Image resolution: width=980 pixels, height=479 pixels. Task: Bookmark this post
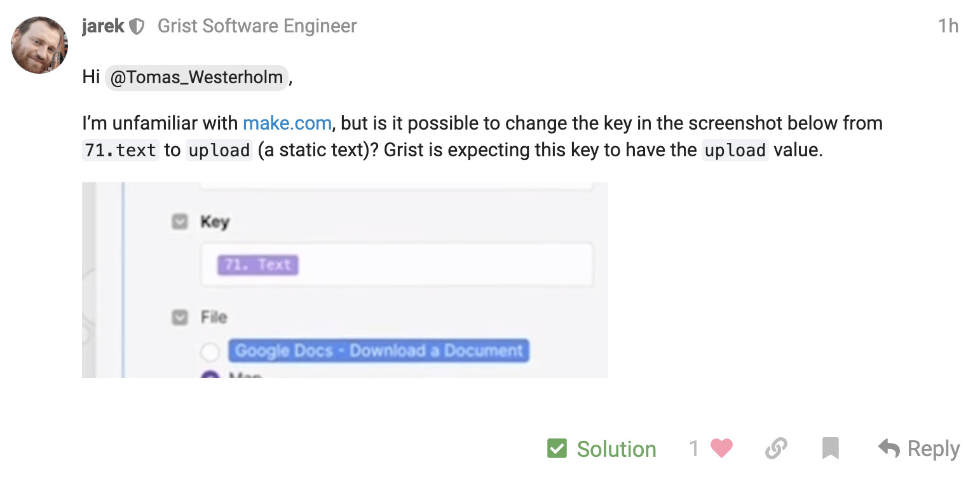click(x=831, y=449)
